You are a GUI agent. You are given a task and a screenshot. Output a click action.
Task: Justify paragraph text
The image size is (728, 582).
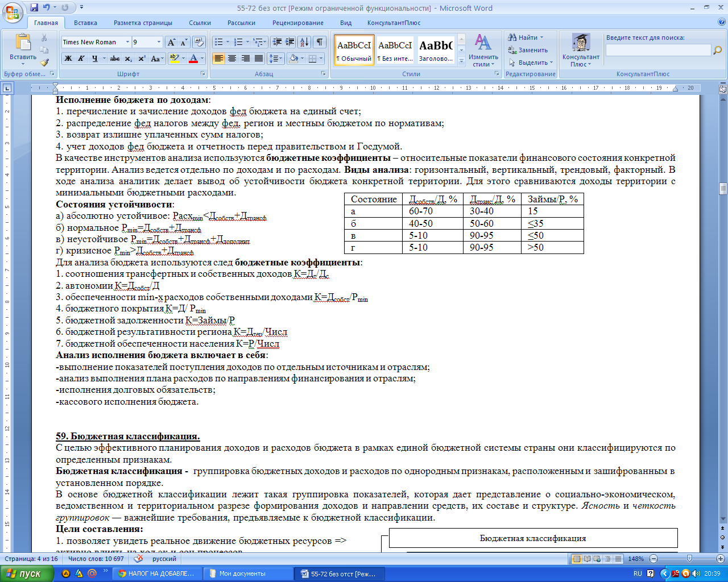coord(259,59)
